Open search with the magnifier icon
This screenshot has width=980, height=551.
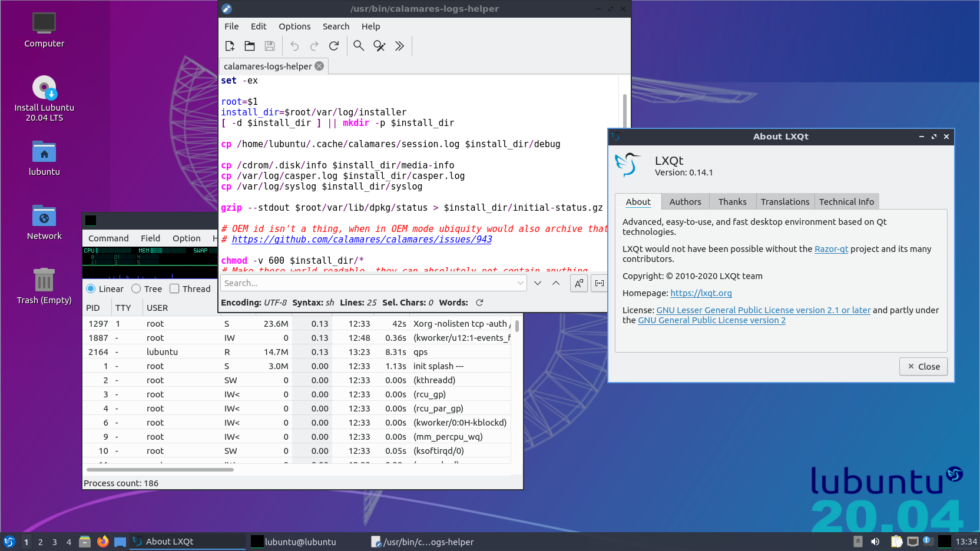[x=358, y=45]
